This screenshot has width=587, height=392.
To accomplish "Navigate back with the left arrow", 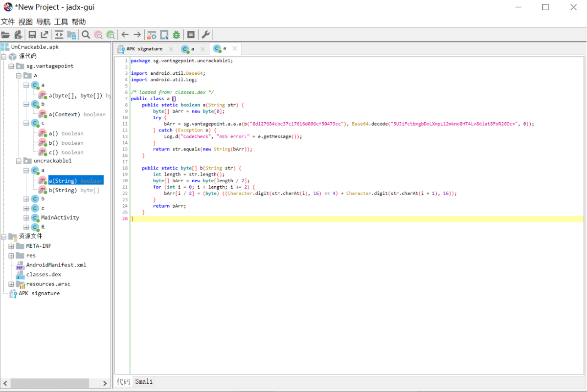I will (125, 35).
